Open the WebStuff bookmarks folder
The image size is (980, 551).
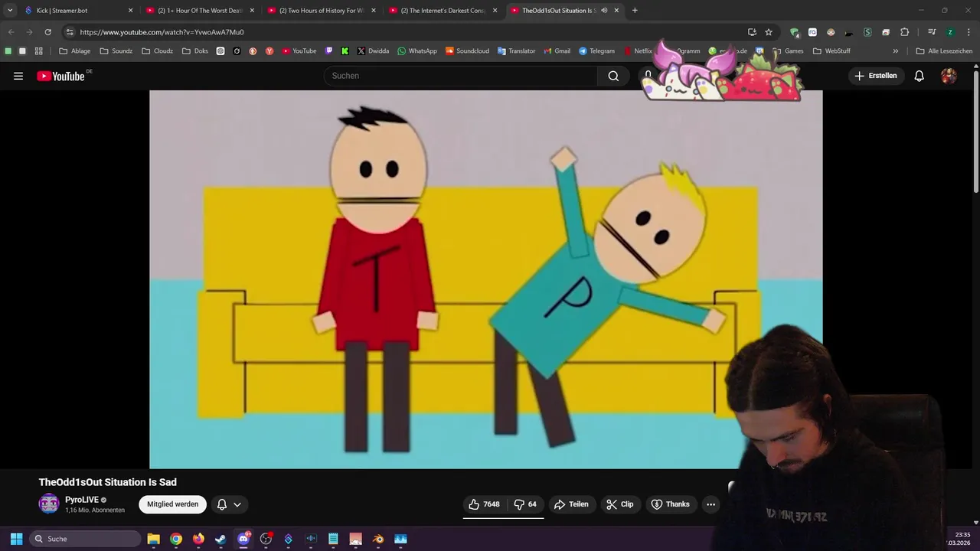point(831,51)
